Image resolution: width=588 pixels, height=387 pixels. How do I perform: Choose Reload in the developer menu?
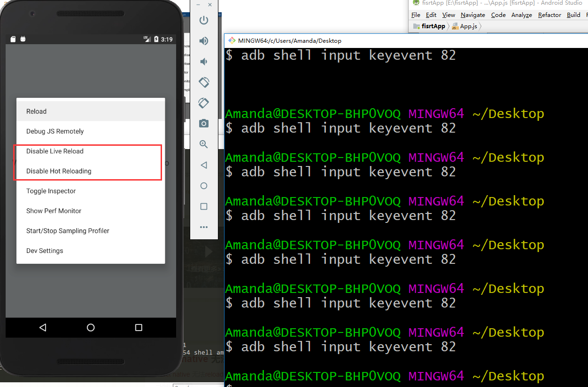(37, 111)
